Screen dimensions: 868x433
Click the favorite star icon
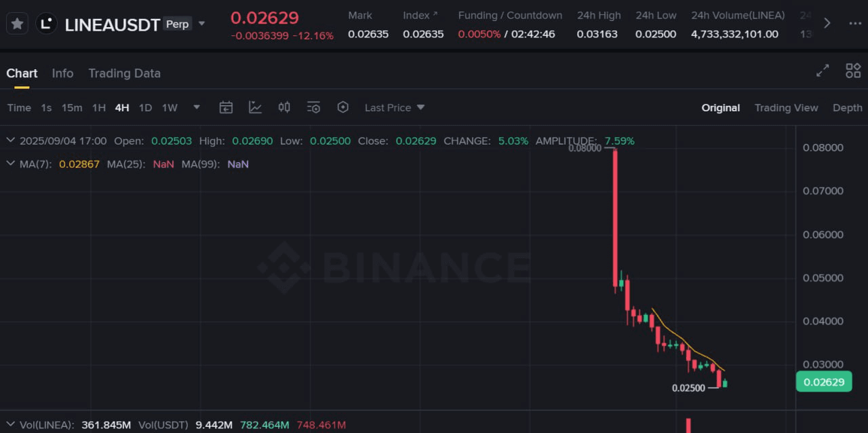(18, 24)
